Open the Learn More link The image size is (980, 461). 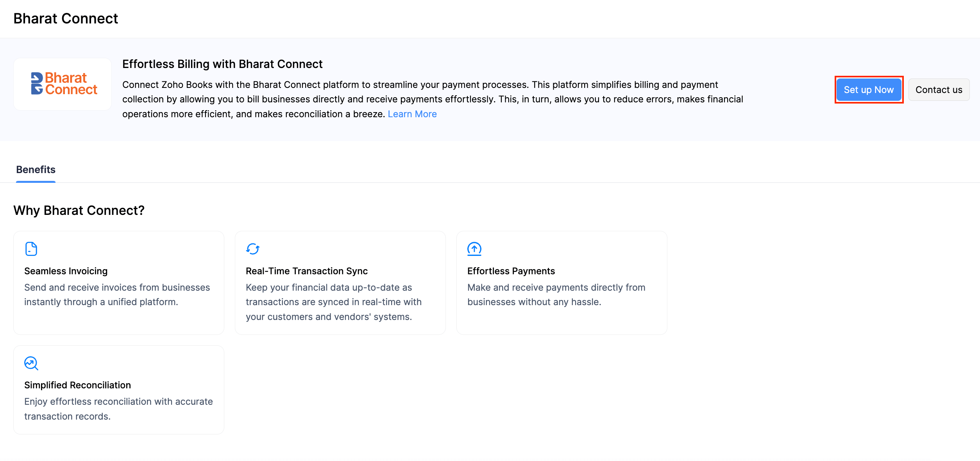click(412, 114)
